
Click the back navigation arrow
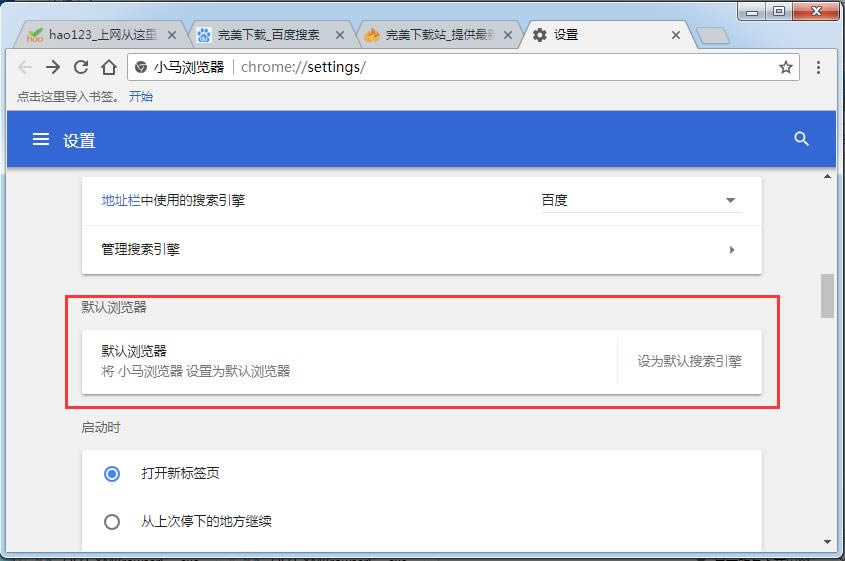[x=25, y=67]
